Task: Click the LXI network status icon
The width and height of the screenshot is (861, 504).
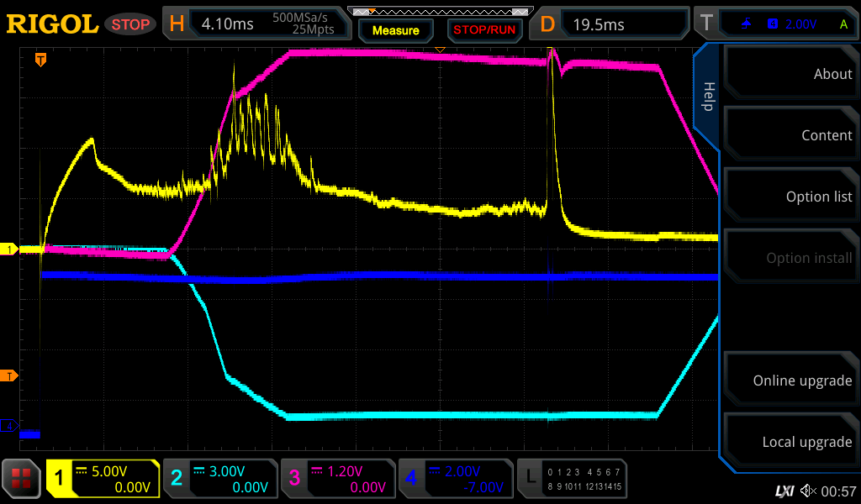Action: 784,491
